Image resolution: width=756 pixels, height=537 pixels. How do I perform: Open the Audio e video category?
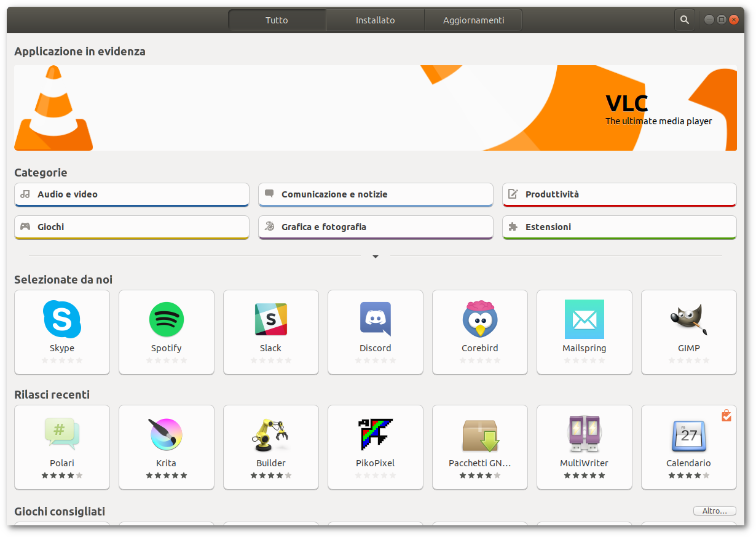point(132,194)
